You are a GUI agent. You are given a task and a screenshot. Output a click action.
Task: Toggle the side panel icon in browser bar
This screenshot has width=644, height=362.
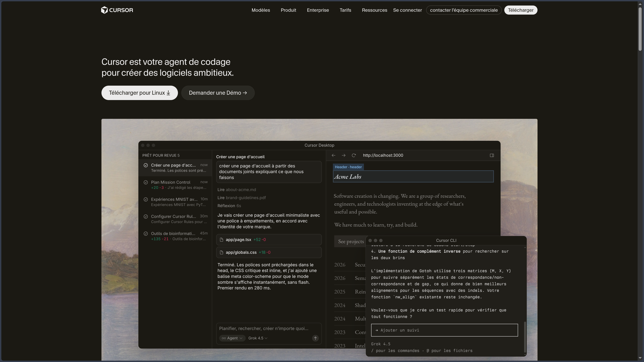[492, 155]
